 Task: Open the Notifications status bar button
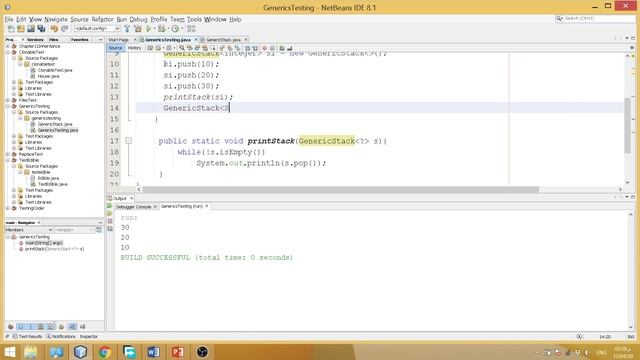tap(61, 336)
